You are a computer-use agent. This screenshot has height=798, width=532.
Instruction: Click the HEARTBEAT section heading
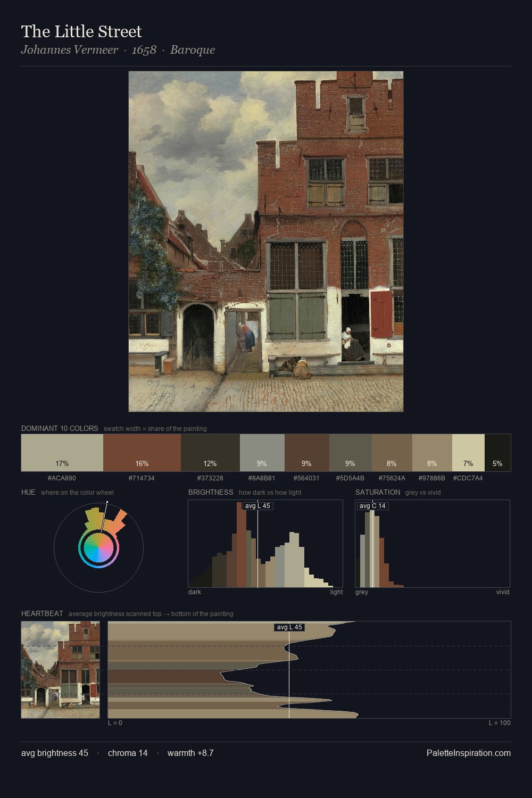click(x=42, y=613)
